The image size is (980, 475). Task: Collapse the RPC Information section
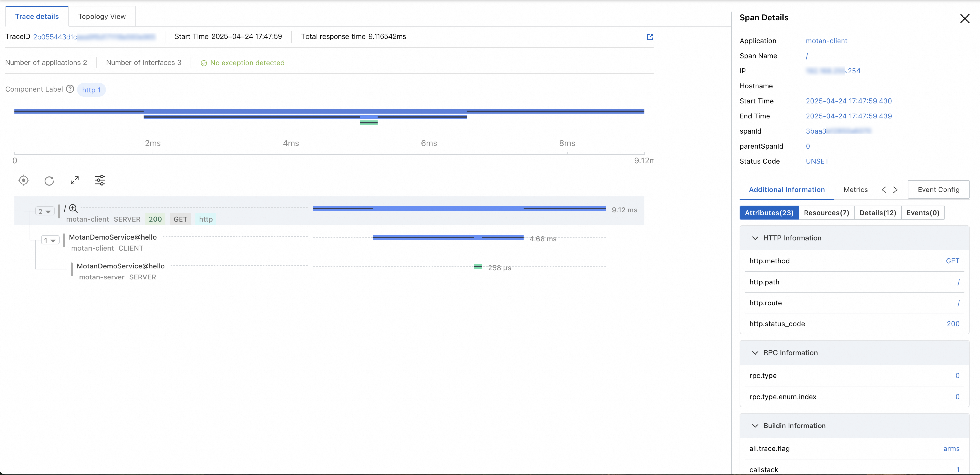[x=755, y=352]
